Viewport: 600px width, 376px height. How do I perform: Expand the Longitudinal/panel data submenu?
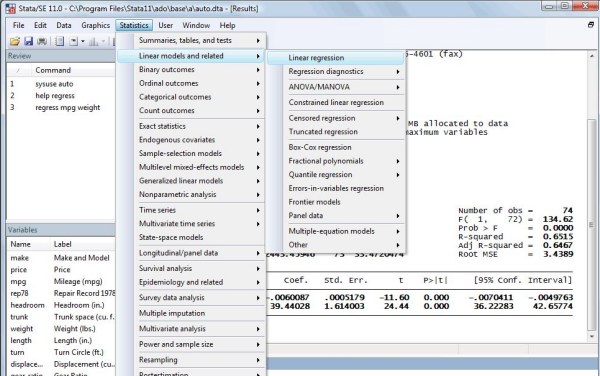191,253
